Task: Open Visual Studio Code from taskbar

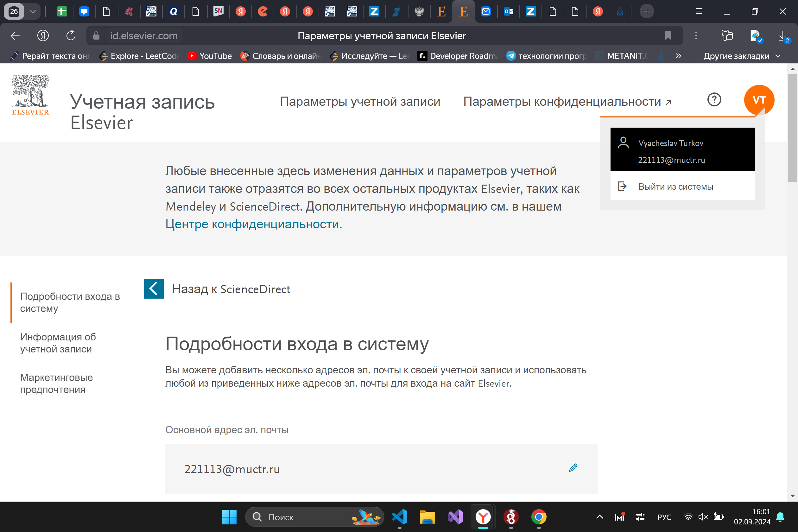Action: [399, 517]
